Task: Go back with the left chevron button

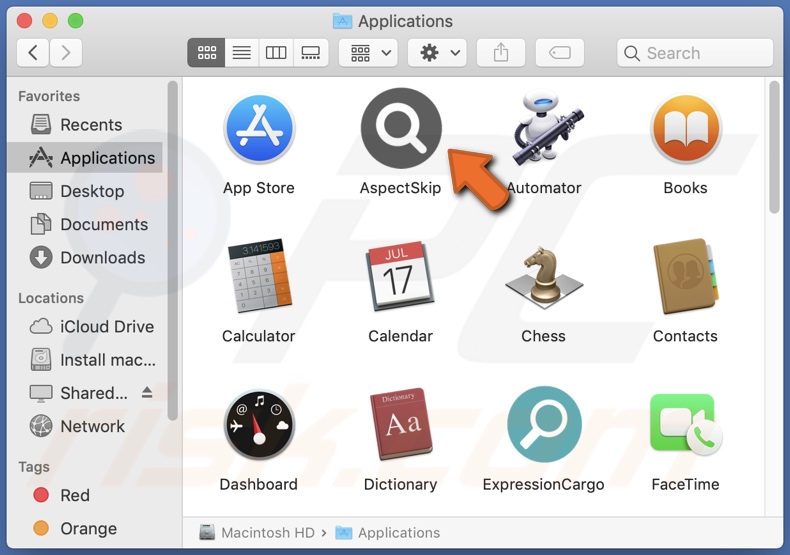Action: (33, 52)
